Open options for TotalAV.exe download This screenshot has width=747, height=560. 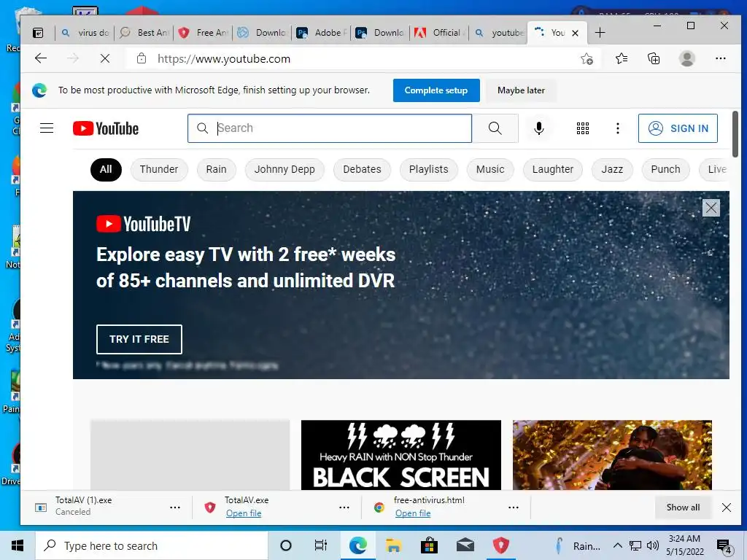(344, 507)
